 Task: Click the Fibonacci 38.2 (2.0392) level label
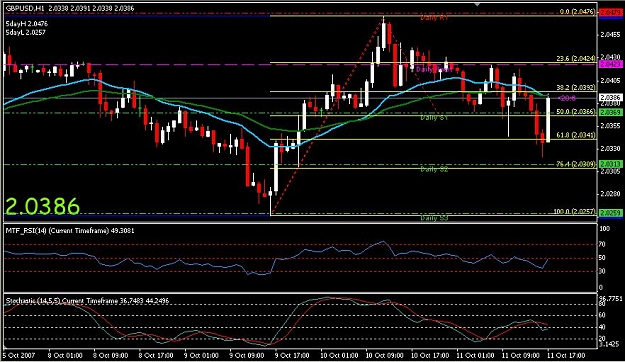click(576, 87)
